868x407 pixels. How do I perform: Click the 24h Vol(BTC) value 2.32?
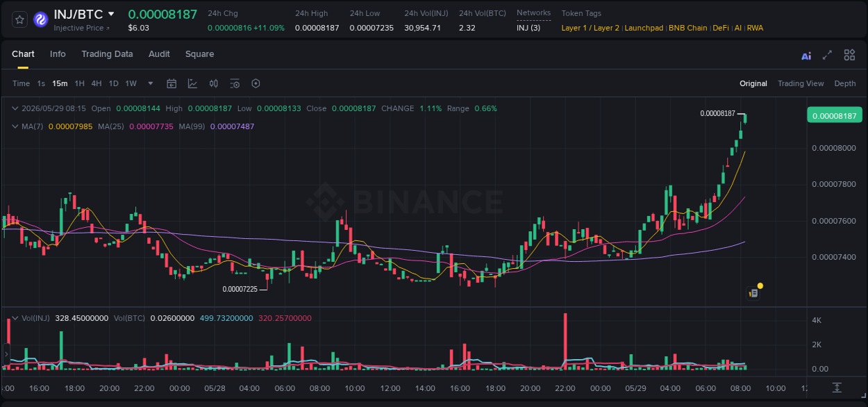coord(467,28)
